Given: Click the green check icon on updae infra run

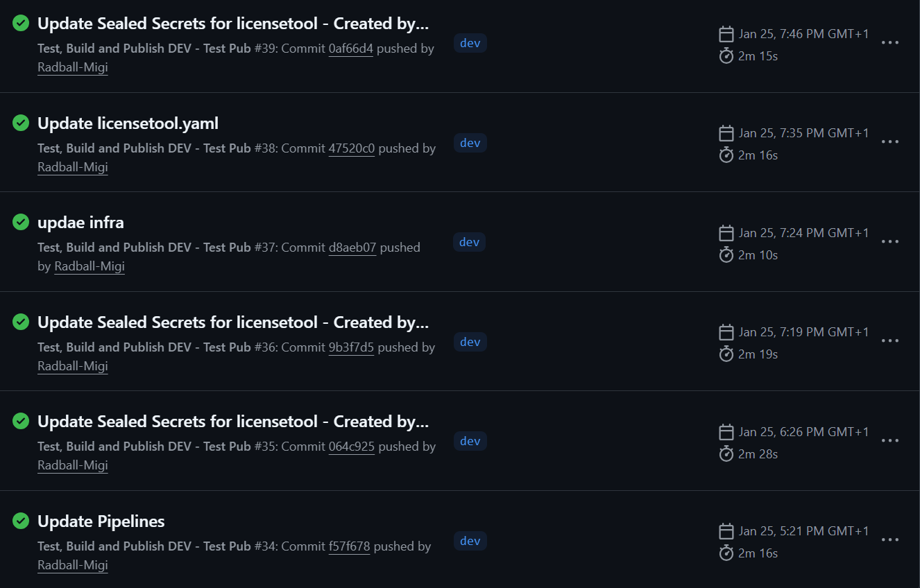Looking at the screenshot, I should click(20, 222).
